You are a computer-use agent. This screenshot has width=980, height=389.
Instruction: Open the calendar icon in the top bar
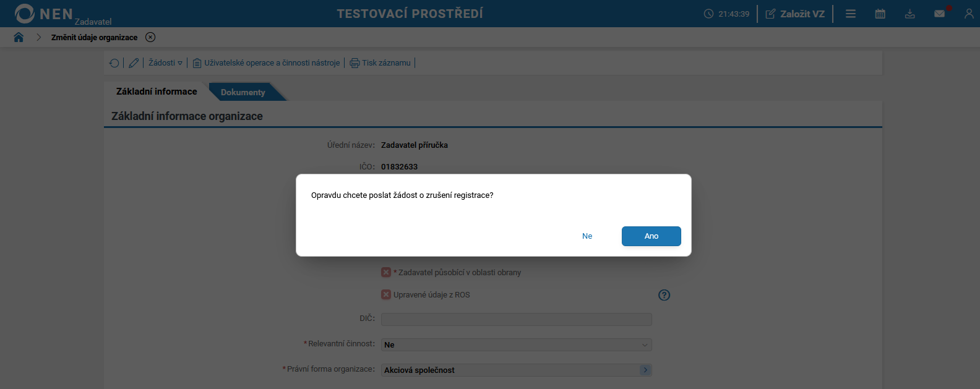point(880,13)
